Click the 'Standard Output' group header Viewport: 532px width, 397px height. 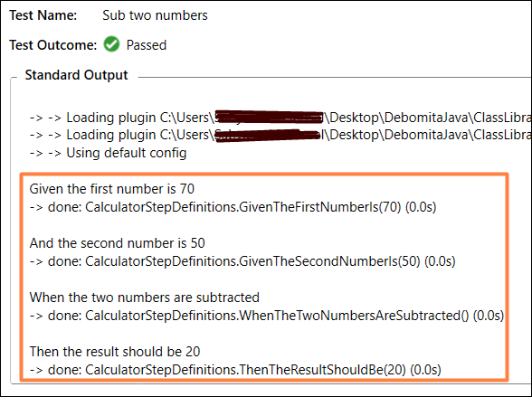tap(76, 75)
